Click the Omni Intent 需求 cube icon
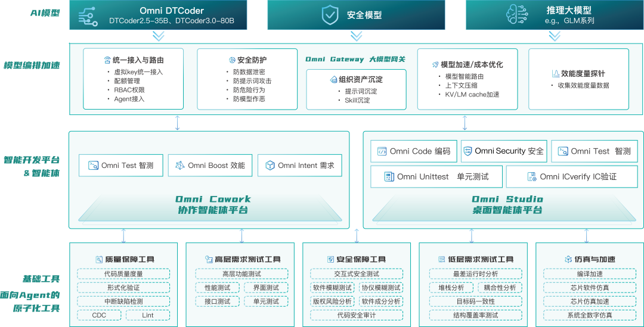 270,166
